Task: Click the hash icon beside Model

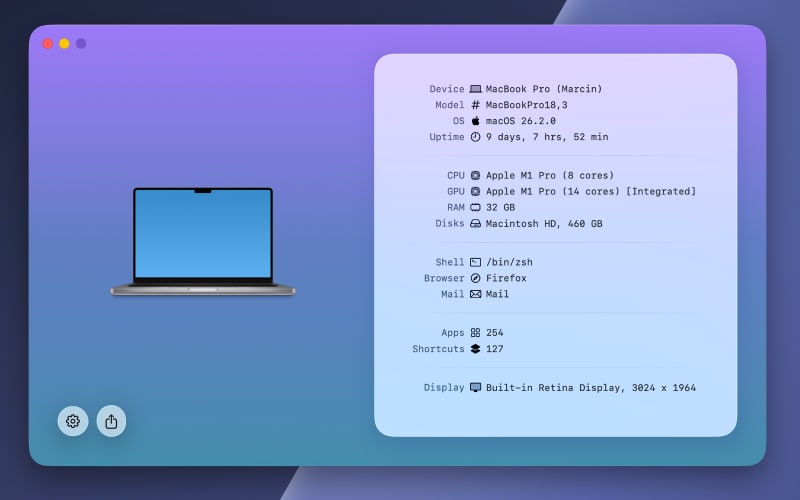Action: [475, 105]
